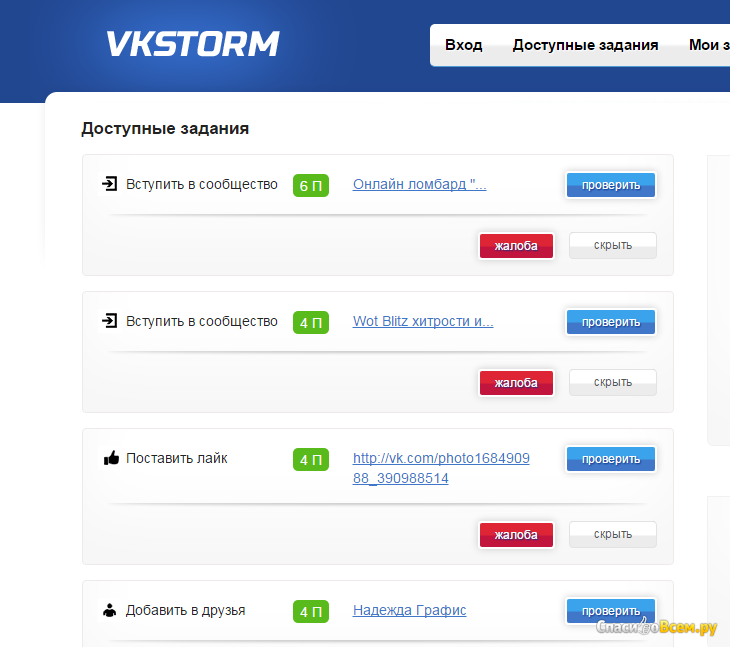Hide Онлайн ломбард task with скрыть
730x647 pixels.
click(613, 245)
